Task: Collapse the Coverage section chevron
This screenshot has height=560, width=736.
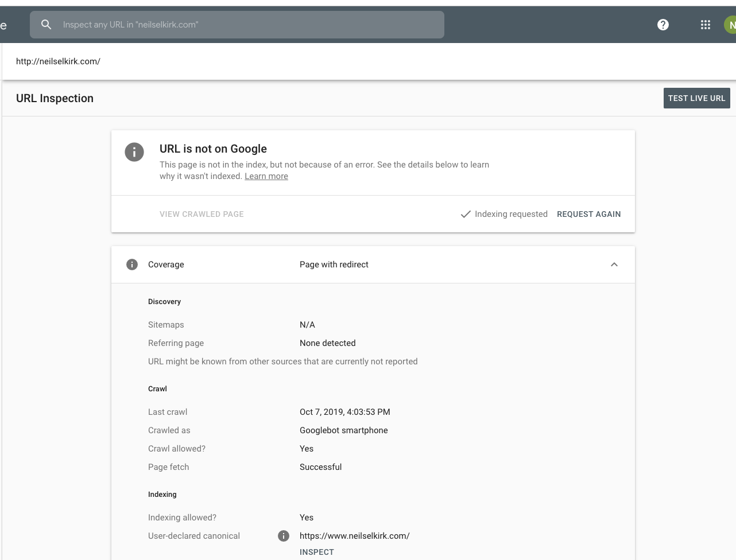Action: [614, 265]
